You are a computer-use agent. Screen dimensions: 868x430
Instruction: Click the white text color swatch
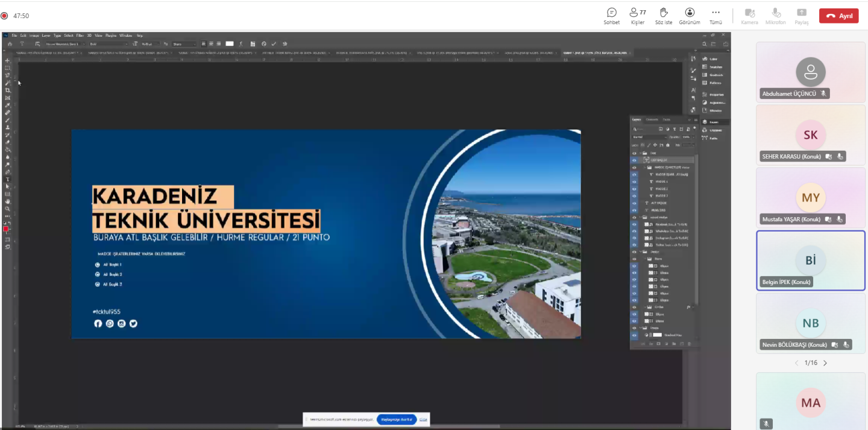pos(230,44)
